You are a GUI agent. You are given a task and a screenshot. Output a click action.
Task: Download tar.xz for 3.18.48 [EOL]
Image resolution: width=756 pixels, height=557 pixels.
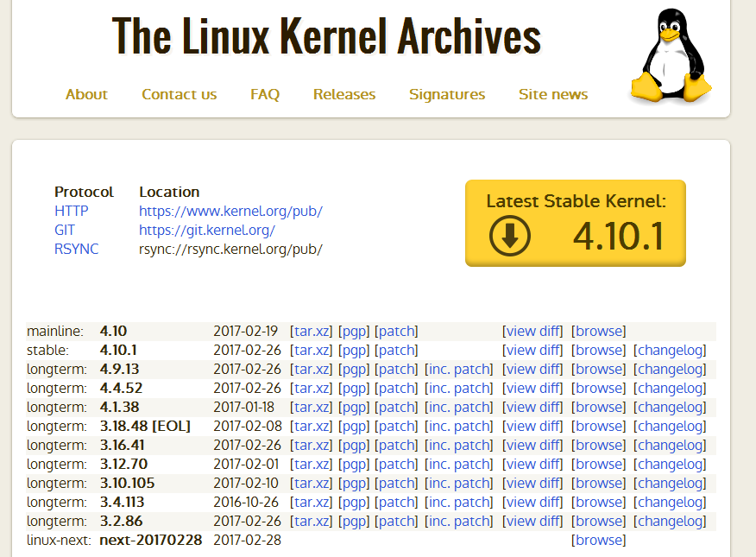point(311,427)
